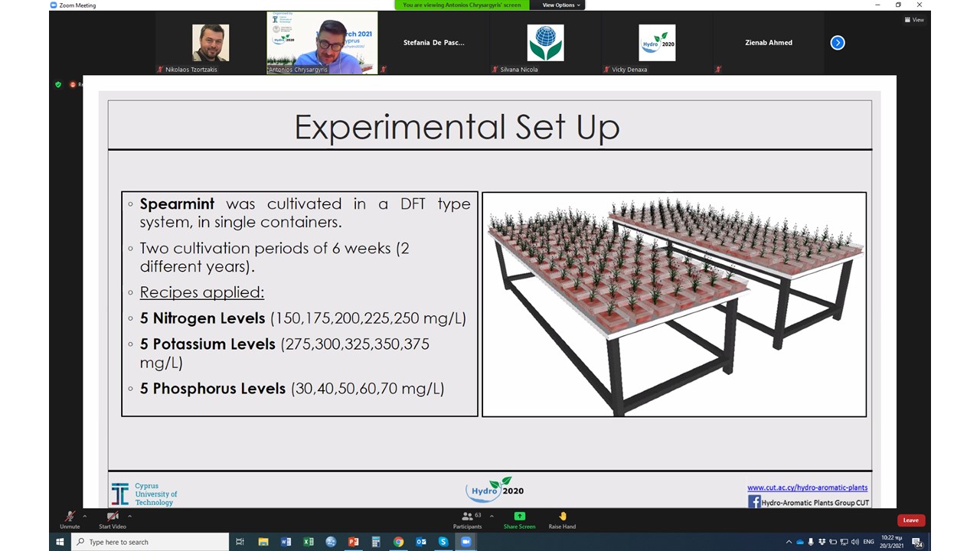The height and width of the screenshot is (551, 980).
Task: Click the Windows search box
Action: click(150, 542)
